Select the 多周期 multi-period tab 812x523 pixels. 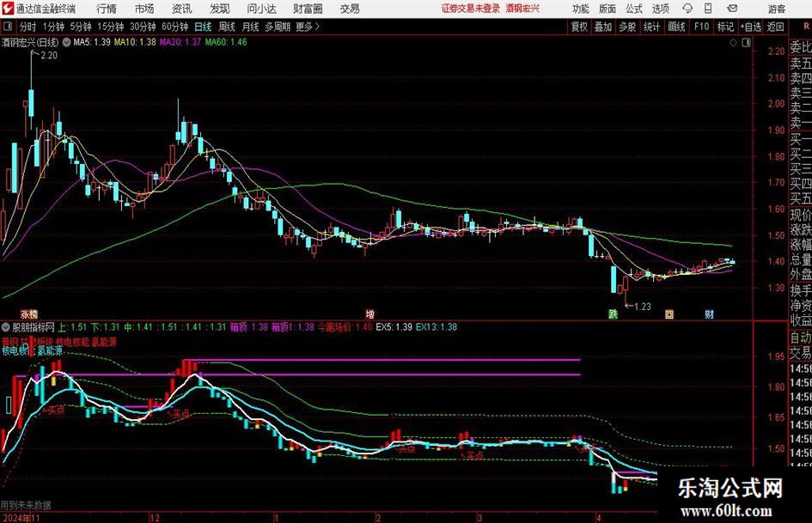tap(278, 27)
